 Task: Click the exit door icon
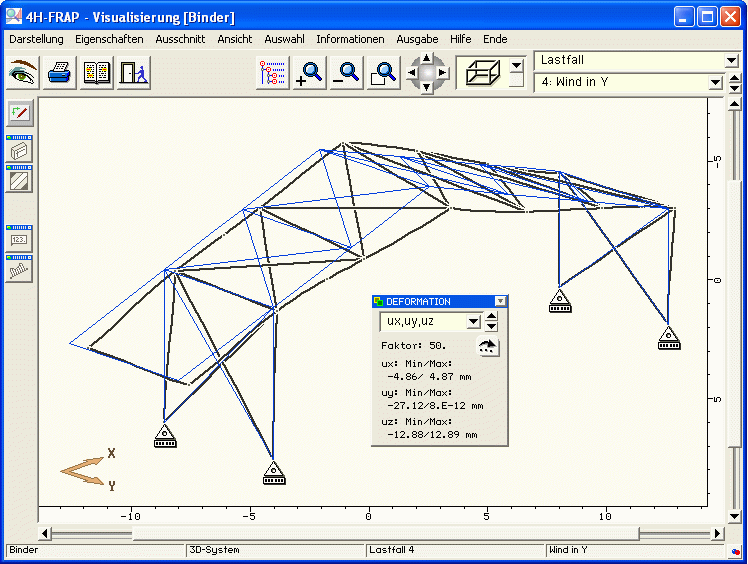[x=133, y=73]
